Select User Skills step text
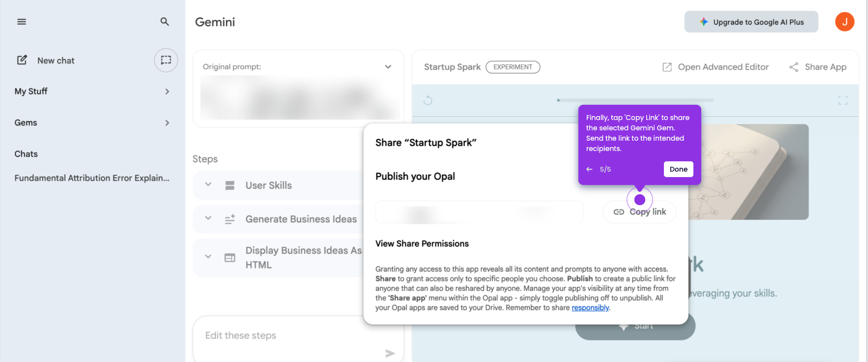The image size is (868, 362). [269, 185]
